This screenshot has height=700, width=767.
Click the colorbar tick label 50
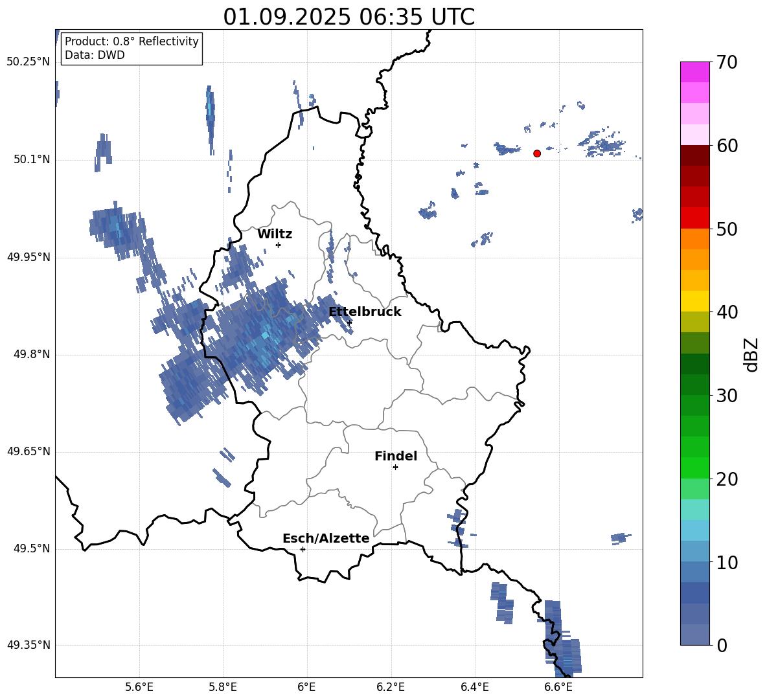727,229
